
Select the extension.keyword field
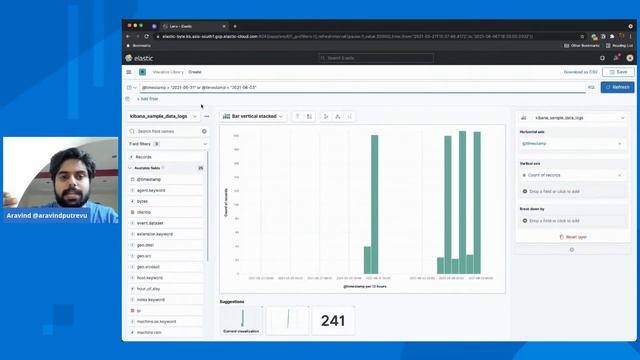pyautogui.click(x=166, y=234)
